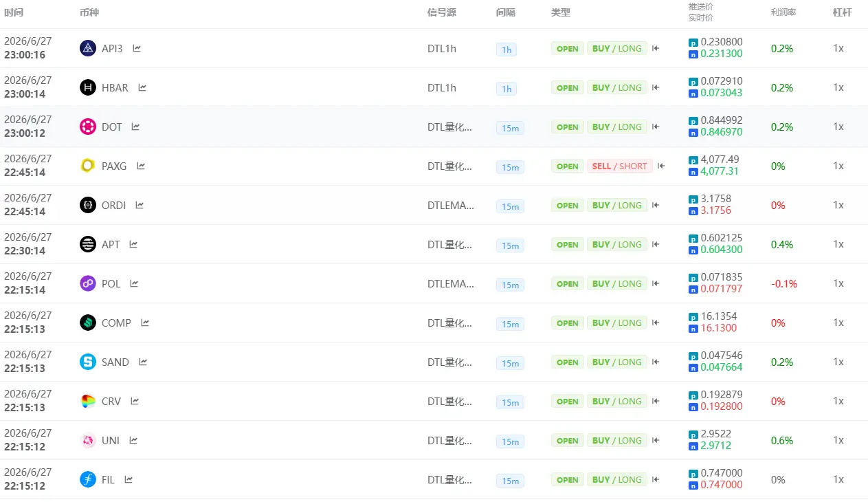Click the FIL coin logo
This screenshot has height=502, width=868.
(88, 479)
